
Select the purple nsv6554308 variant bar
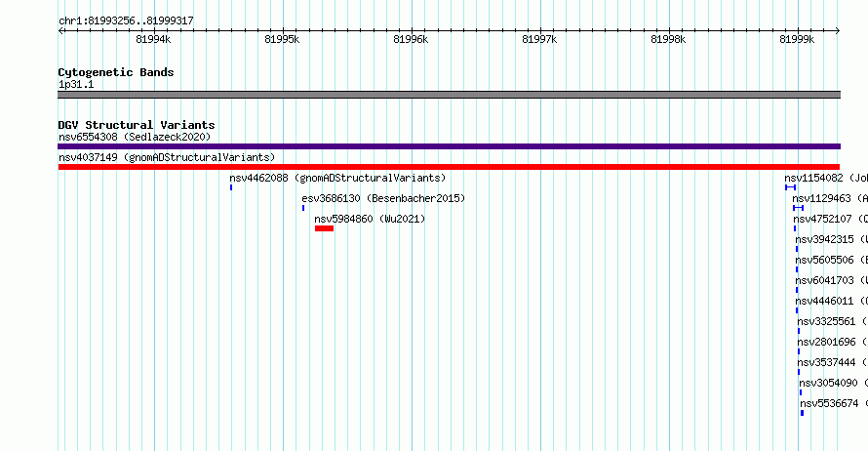click(449, 146)
